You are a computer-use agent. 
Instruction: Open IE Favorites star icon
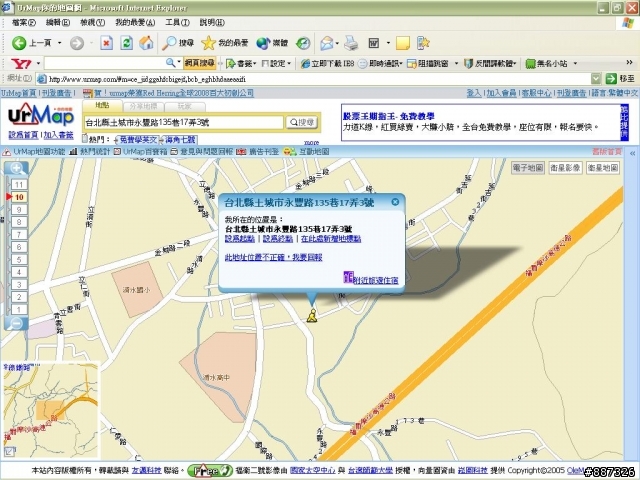(x=208, y=43)
